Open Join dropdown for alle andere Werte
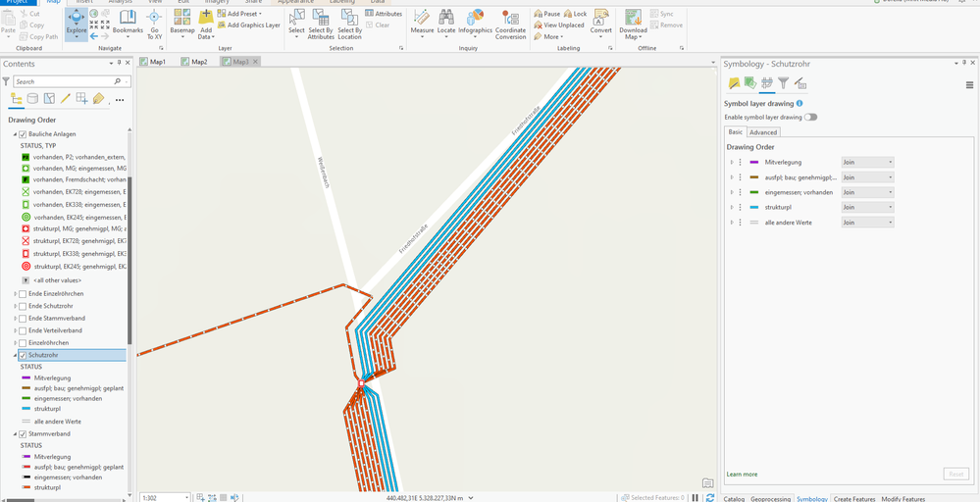980x502 pixels. (x=867, y=223)
